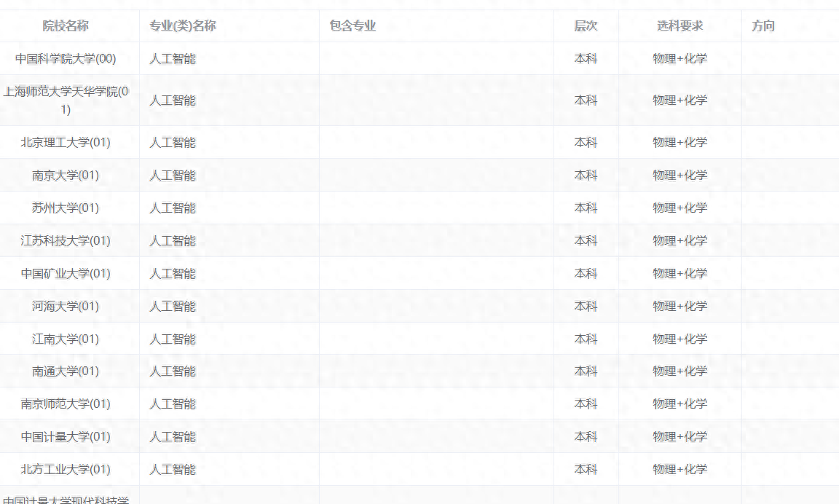Screen dimensions: 839x504
Task: Click 本科 in 北方工业大学 row
Action: point(586,470)
